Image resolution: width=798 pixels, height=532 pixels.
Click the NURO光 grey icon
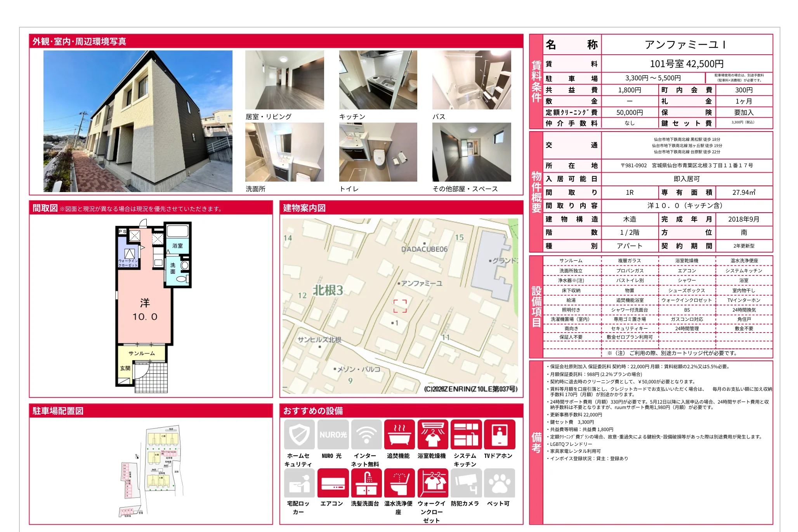point(333,434)
